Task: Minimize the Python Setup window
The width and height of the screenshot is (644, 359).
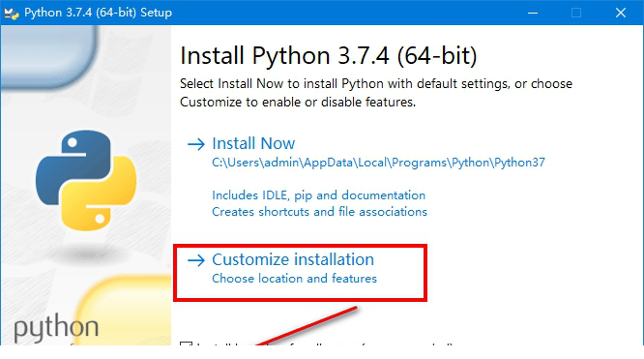Action: pyautogui.click(x=533, y=13)
